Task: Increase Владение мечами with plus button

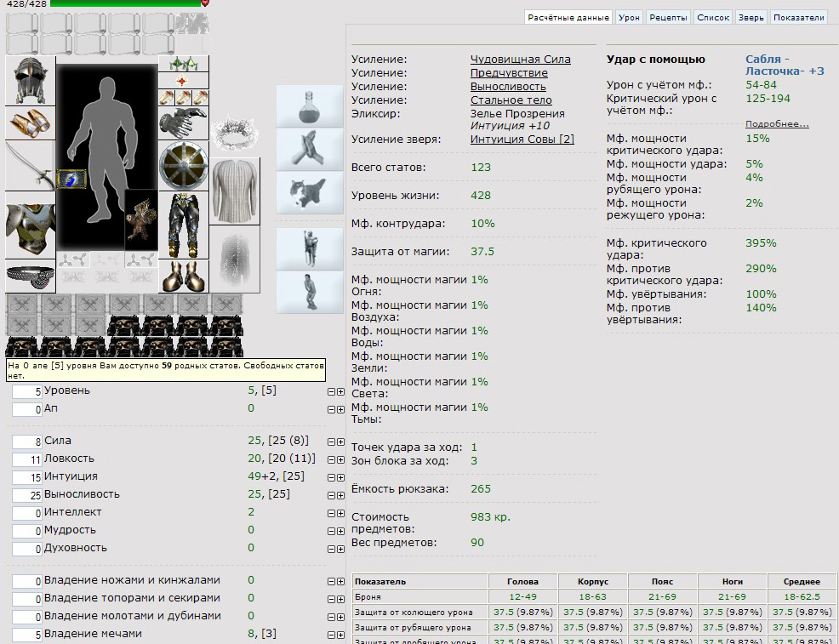Action: click(340, 635)
